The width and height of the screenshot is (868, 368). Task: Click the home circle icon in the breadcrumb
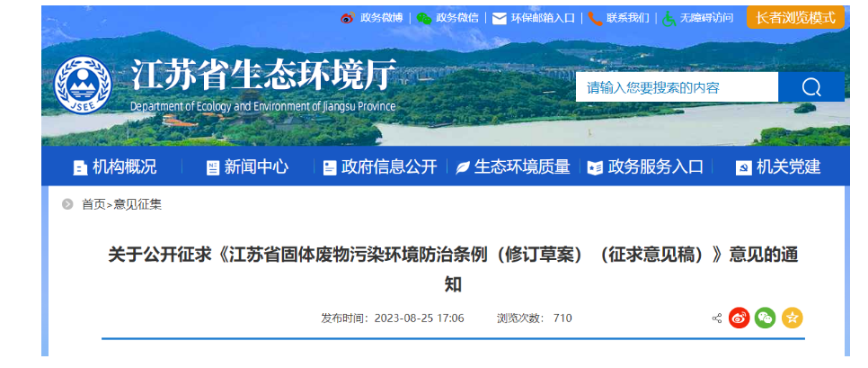67,204
